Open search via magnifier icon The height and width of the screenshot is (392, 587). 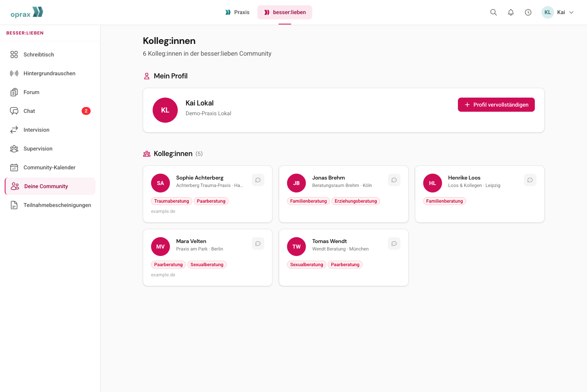coord(494,12)
